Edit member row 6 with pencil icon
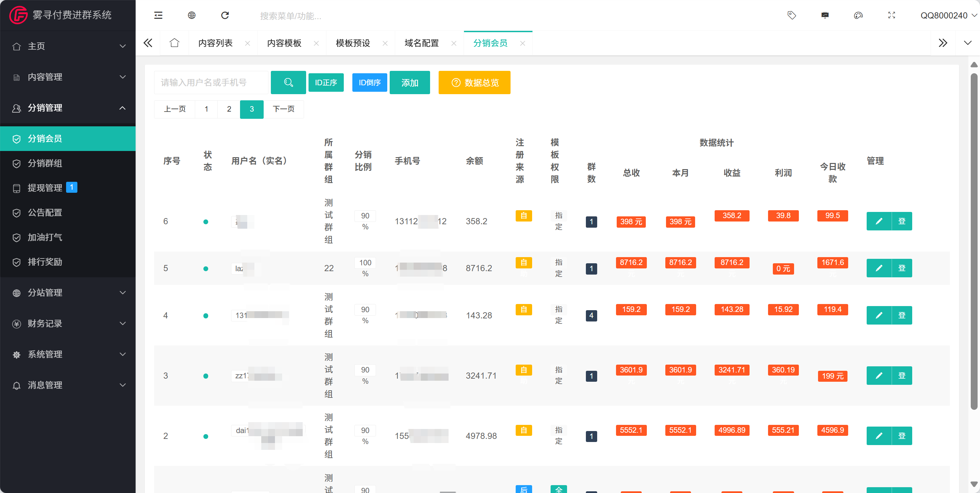The height and width of the screenshot is (493, 980). 879,221
